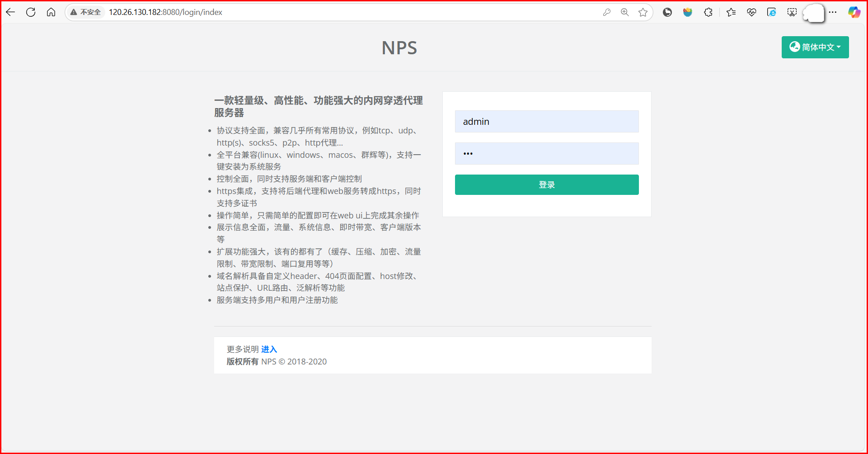Image resolution: width=868 pixels, height=454 pixels.
Task: Click bullet text about 协议支持全面
Action: (x=319, y=137)
